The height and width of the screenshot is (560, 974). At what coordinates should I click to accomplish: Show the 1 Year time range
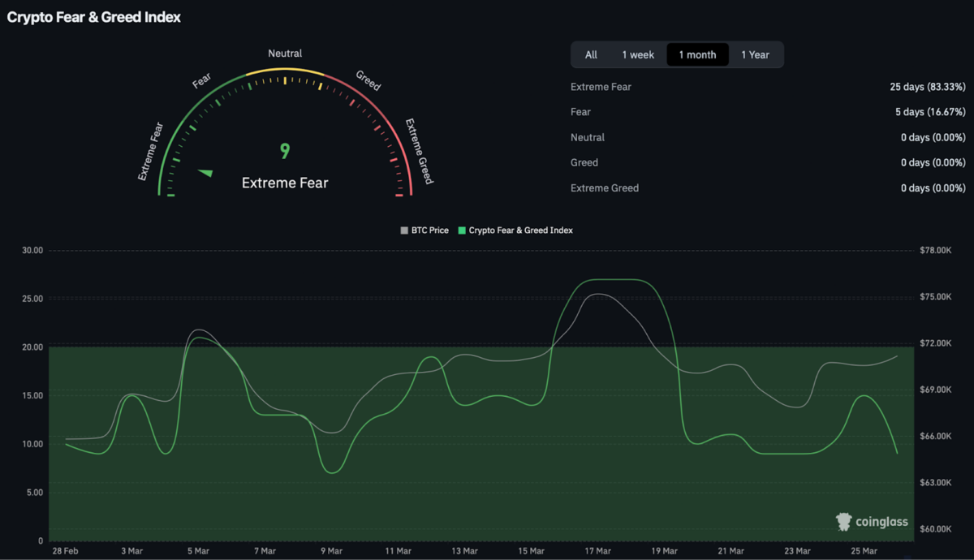click(755, 54)
